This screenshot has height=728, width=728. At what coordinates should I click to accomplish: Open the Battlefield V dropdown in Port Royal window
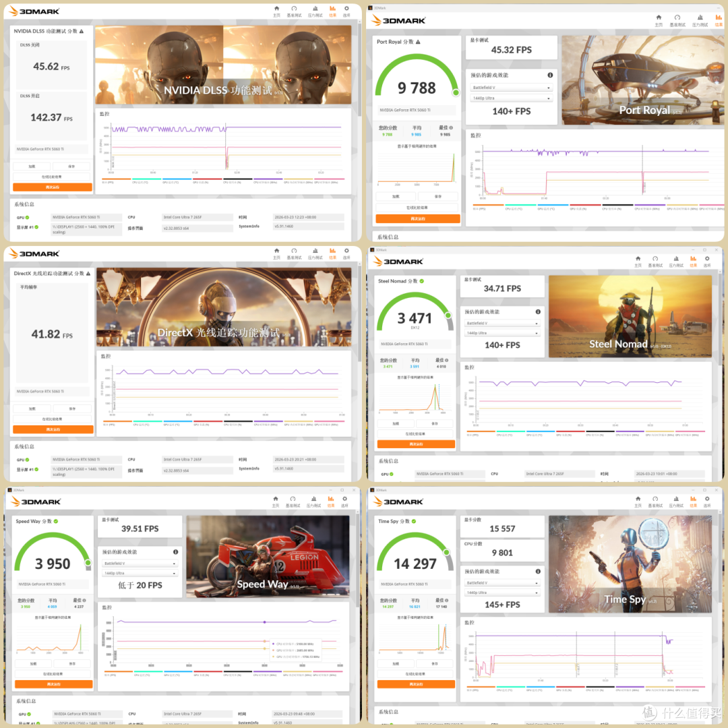tap(511, 87)
